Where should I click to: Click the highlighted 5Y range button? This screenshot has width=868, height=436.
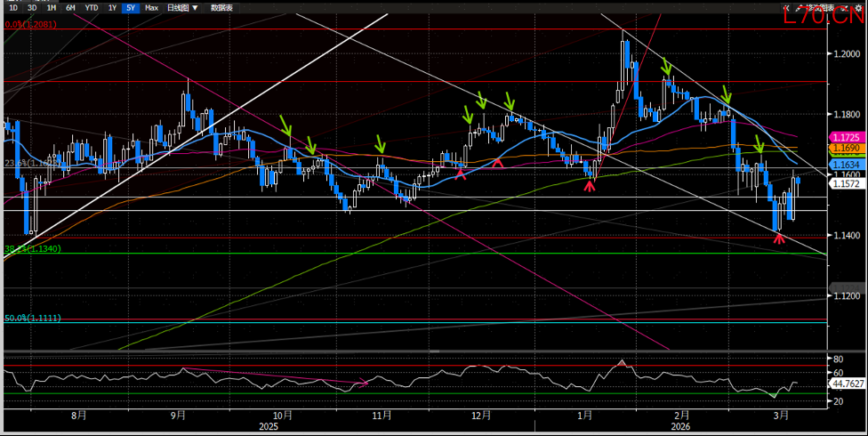131,7
